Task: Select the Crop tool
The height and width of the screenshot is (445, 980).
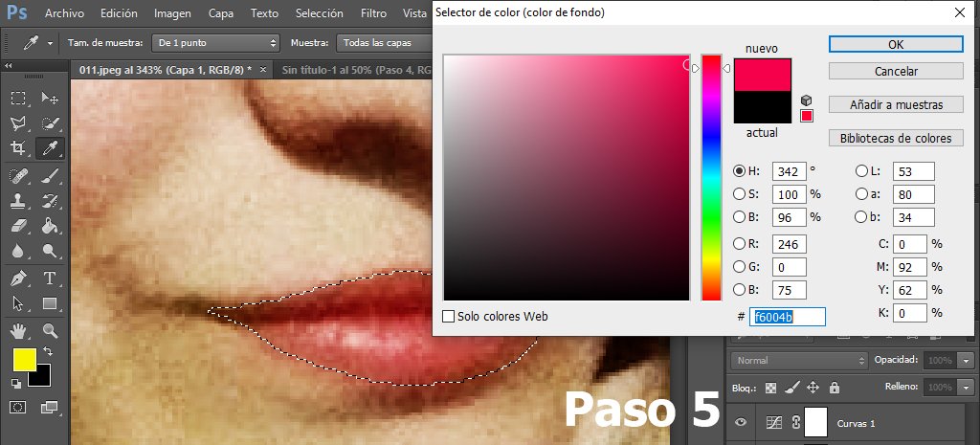Action: (18, 148)
